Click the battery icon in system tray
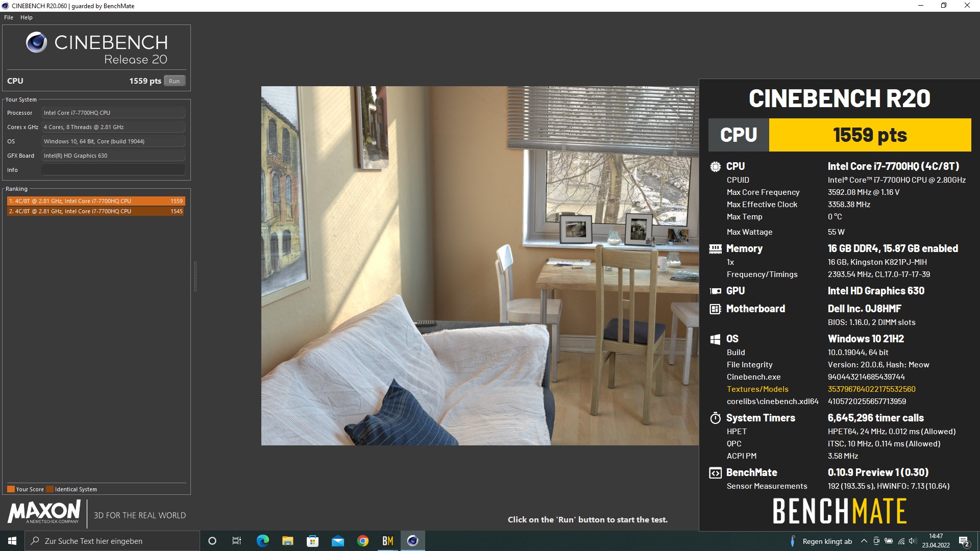Image resolution: width=980 pixels, height=551 pixels. coord(889,541)
